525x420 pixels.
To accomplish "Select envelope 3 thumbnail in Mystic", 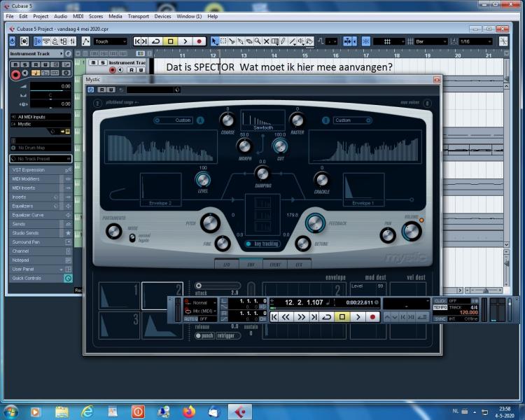I will click(x=119, y=325).
